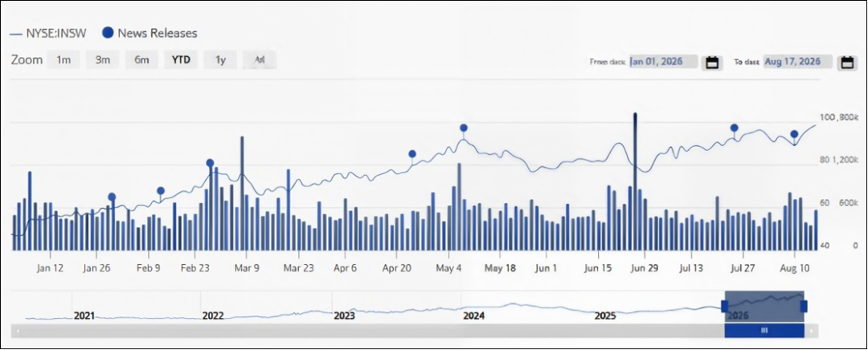Open the news release marker near Apr 20

coord(411,153)
